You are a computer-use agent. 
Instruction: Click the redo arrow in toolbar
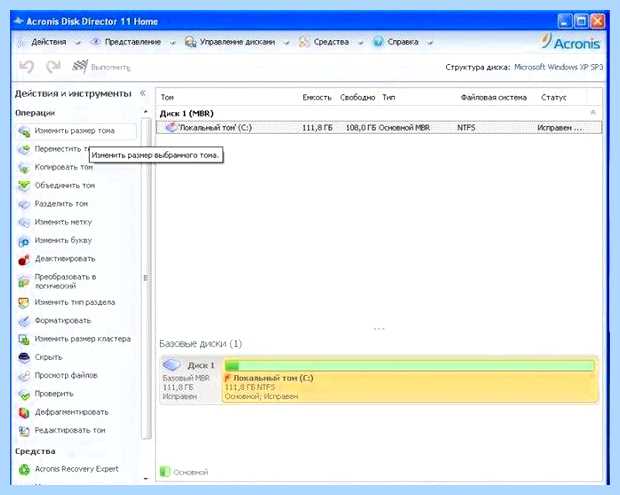click(53, 66)
